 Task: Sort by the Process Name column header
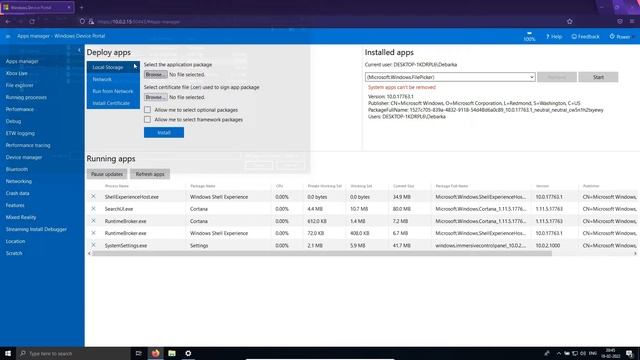coord(117,186)
